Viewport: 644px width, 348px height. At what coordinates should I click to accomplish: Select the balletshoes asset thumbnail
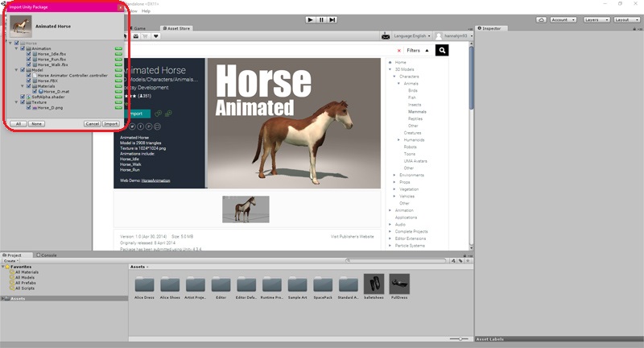tap(374, 284)
